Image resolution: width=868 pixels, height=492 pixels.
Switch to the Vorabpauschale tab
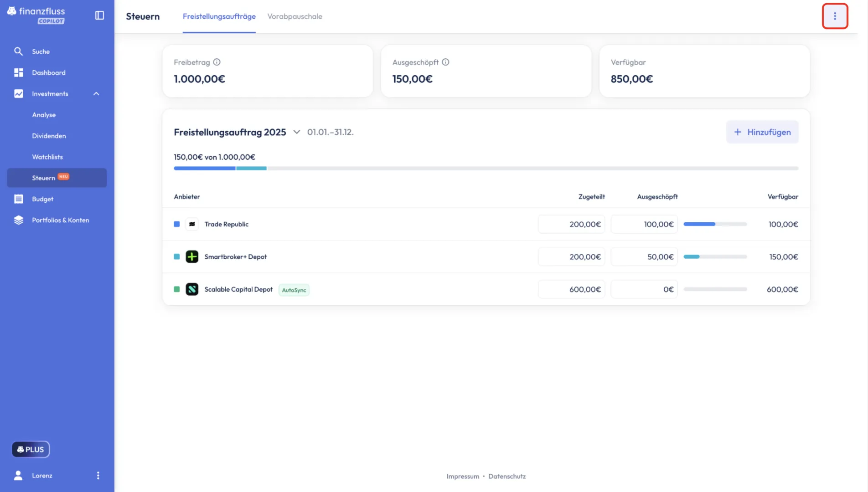(x=294, y=16)
